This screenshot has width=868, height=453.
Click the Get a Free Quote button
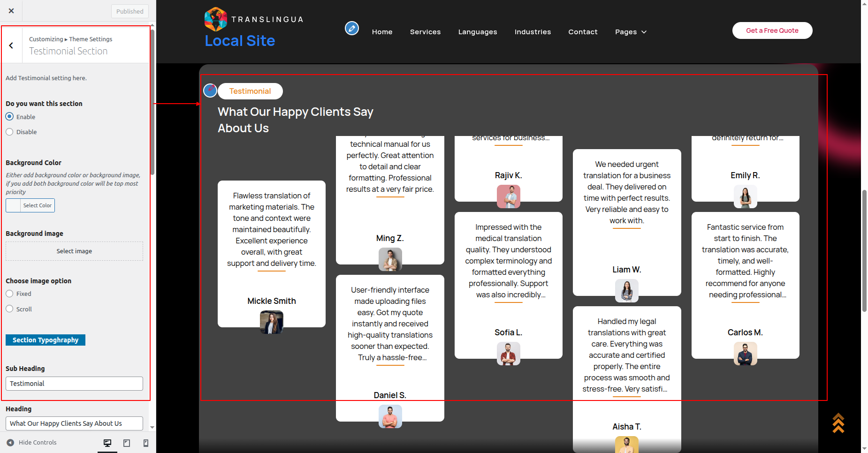(x=772, y=30)
